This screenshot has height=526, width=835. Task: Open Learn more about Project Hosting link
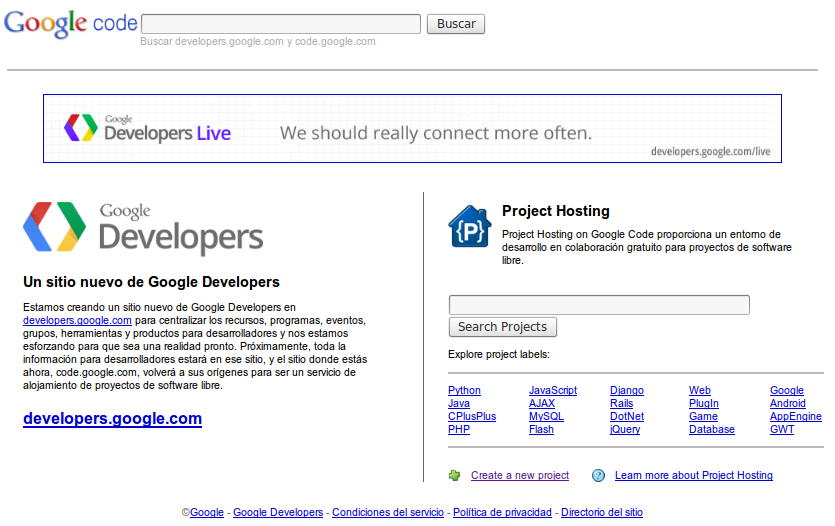coord(693,475)
